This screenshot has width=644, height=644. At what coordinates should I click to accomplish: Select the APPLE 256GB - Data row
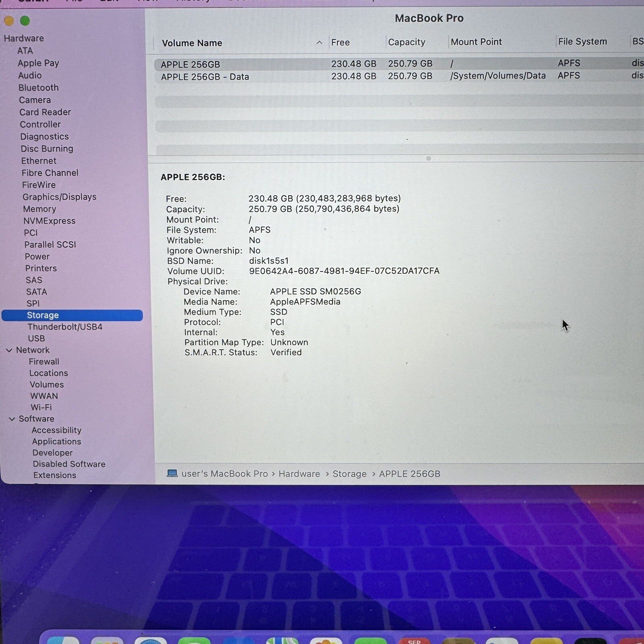398,76
